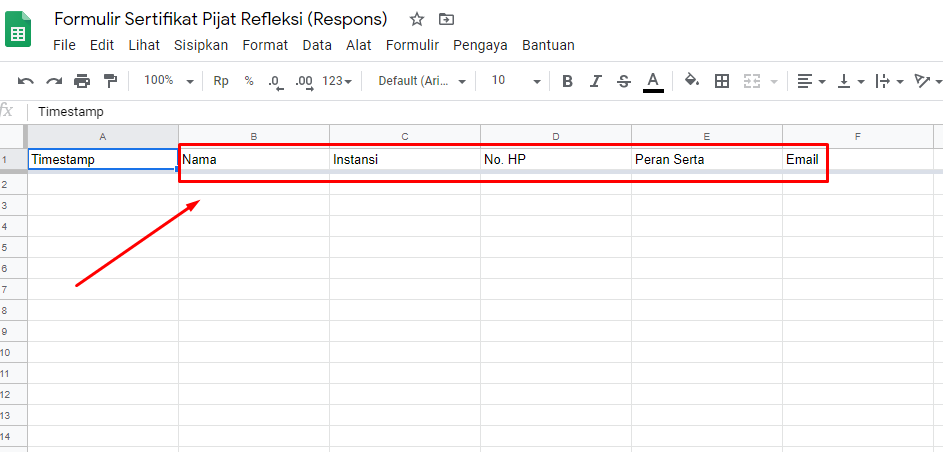The image size is (943, 452).
Task: Open the Data menu
Action: [x=317, y=45]
